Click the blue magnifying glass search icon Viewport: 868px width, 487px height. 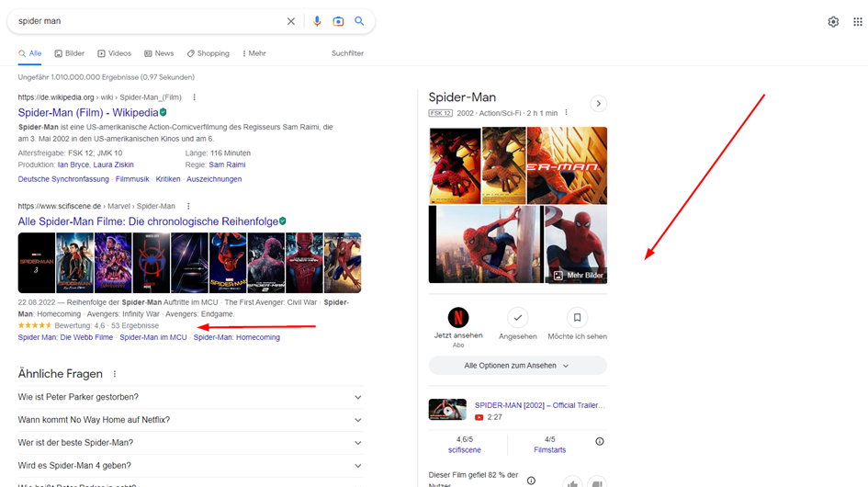coord(359,21)
